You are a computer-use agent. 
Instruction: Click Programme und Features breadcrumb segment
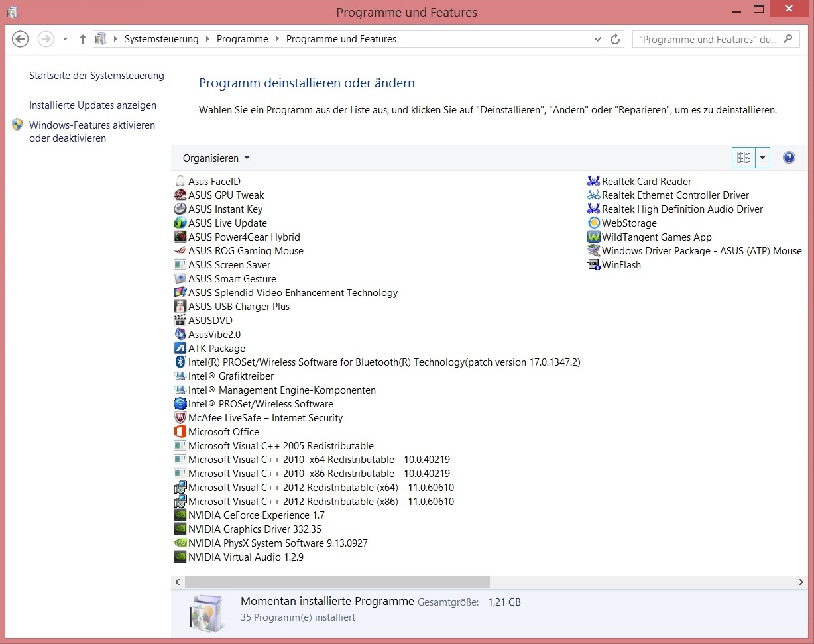pyautogui.click(x=341, y=39)
